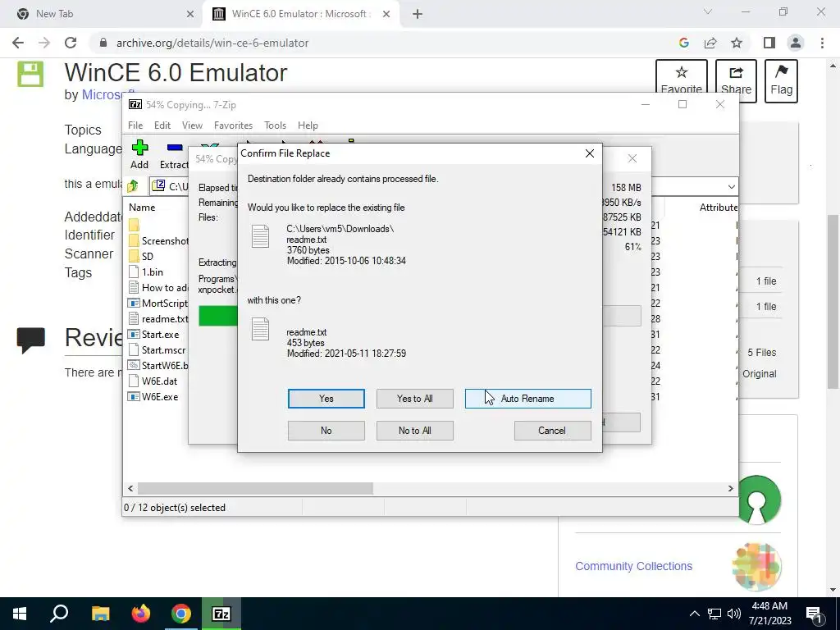
Task: Close the Confirm File Replace dialog
Action: coord(589,153)
